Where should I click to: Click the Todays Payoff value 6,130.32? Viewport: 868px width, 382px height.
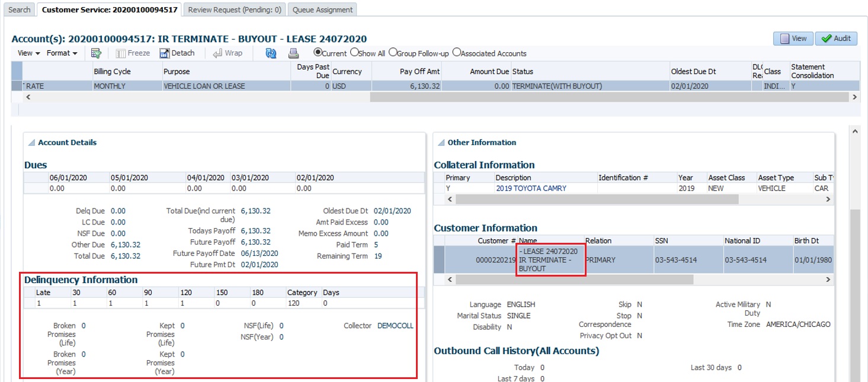(255, 231)
